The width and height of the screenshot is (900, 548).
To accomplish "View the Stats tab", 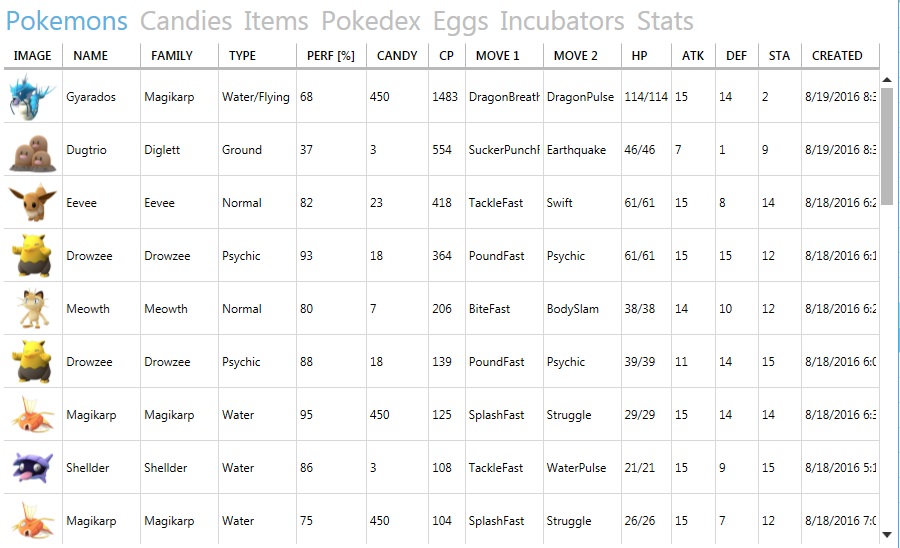I will click(665, 21).
